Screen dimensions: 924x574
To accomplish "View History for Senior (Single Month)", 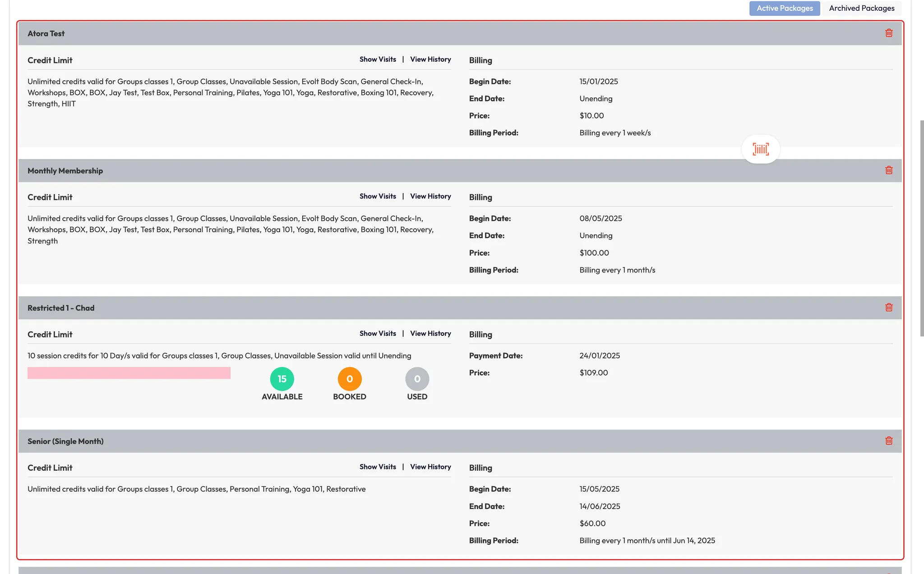I will tap(430, 467).
